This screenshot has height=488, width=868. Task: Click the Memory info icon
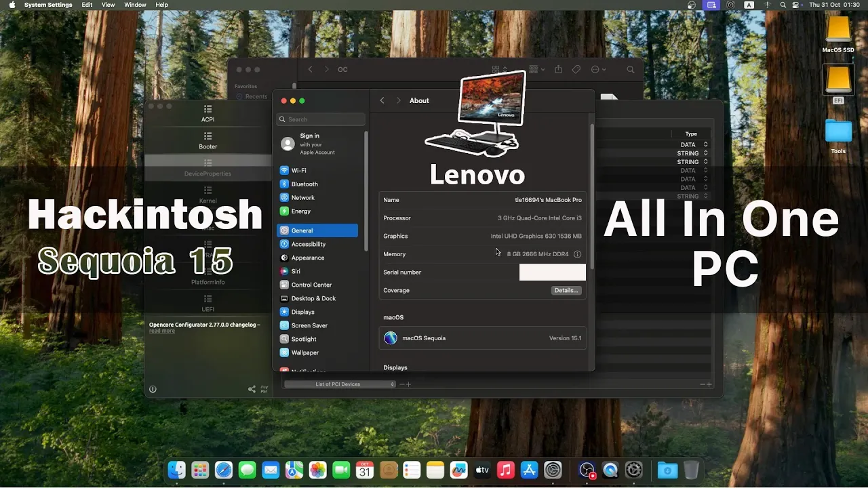click(x=577, y=254)
